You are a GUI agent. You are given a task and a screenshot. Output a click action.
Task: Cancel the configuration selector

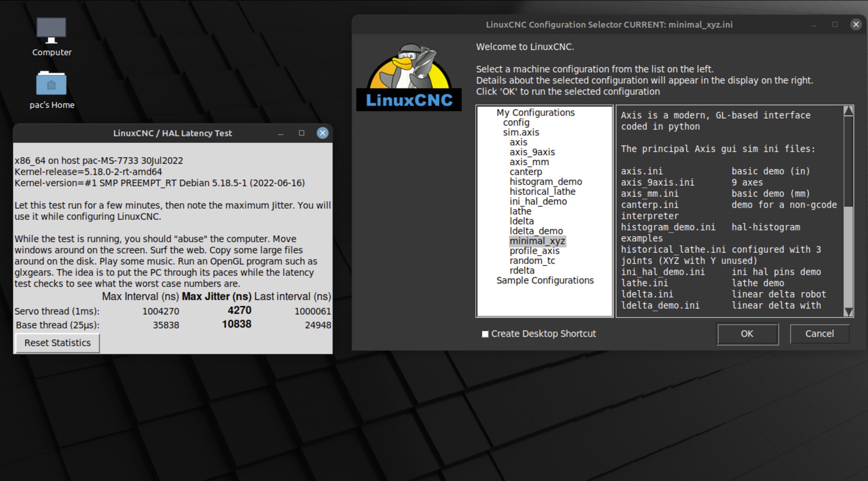(x=820, y=334)
